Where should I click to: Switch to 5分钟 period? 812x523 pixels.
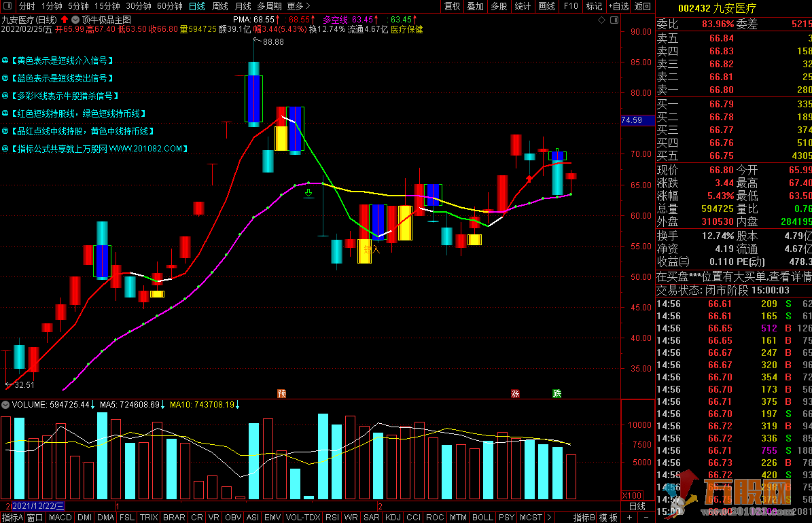point(78,6)
